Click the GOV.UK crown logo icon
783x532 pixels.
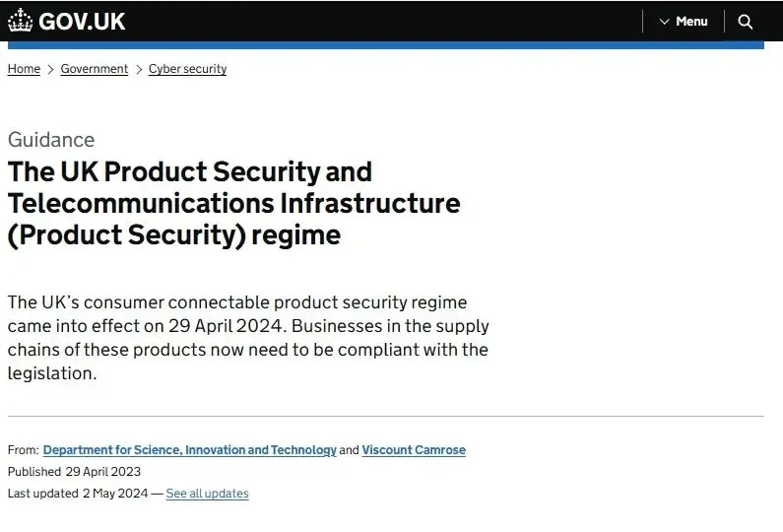tap(21, 21)
